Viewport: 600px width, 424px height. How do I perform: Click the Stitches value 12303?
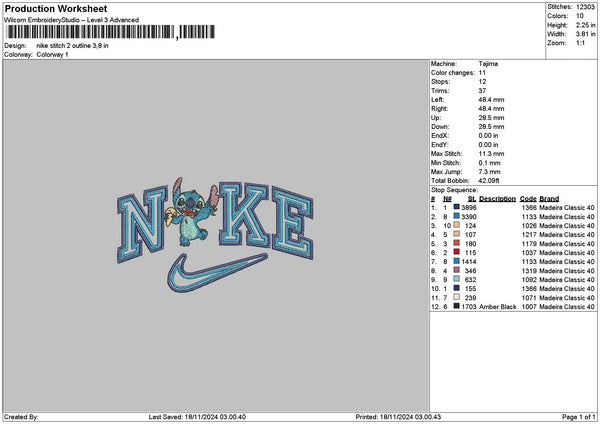[x=585, y=7]
